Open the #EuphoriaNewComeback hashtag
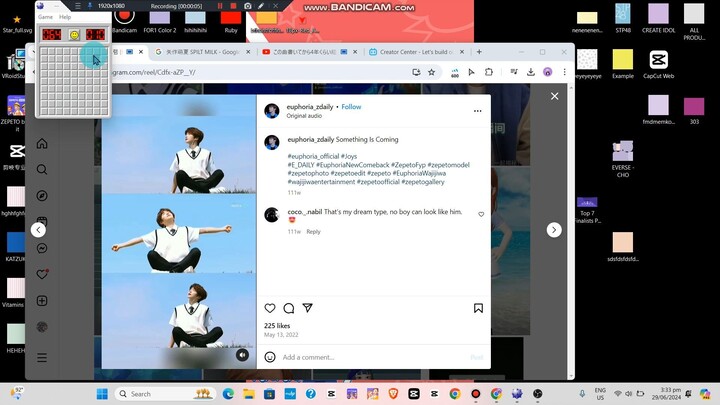720x405 pixels. point(353,165)
